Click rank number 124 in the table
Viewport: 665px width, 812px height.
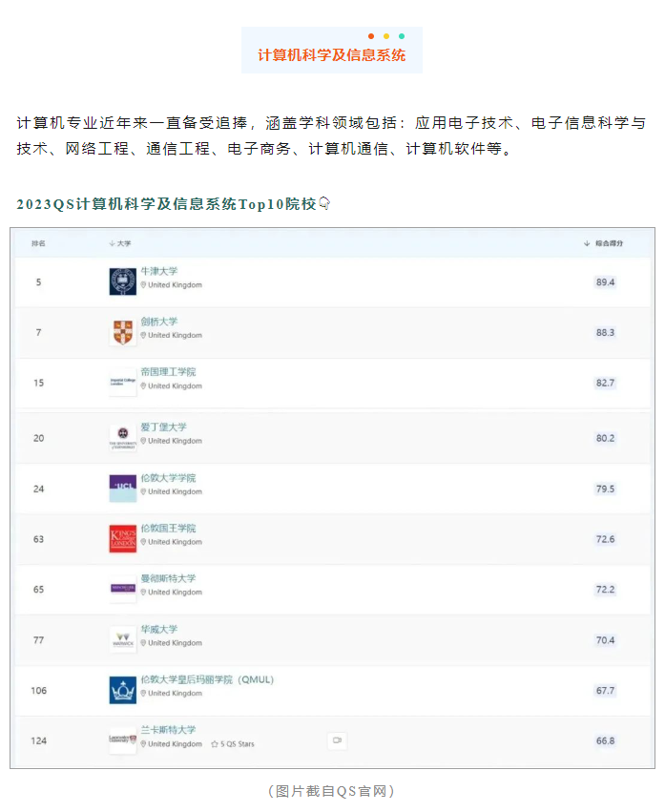tap(39, 740)
